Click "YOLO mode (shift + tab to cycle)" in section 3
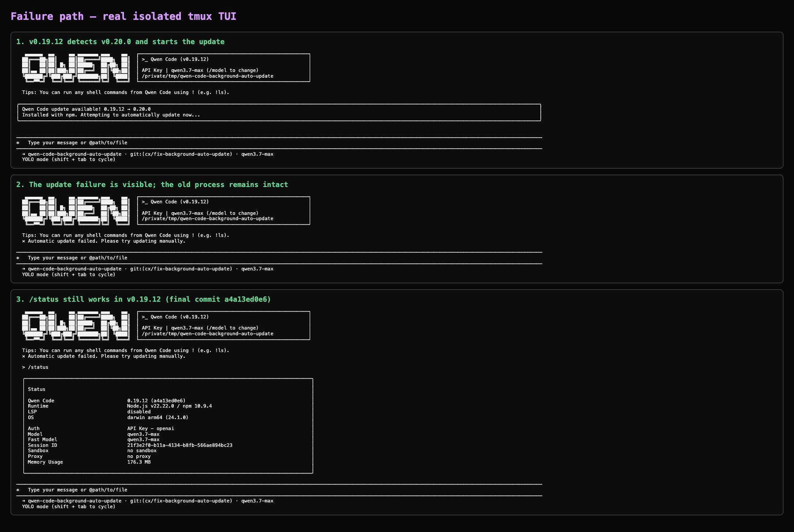Screen dimensions: 794x532 click(69, 506)
